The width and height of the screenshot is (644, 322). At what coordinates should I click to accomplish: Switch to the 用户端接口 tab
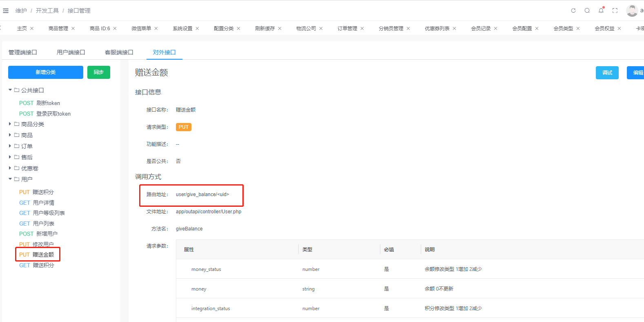point(71,52)
